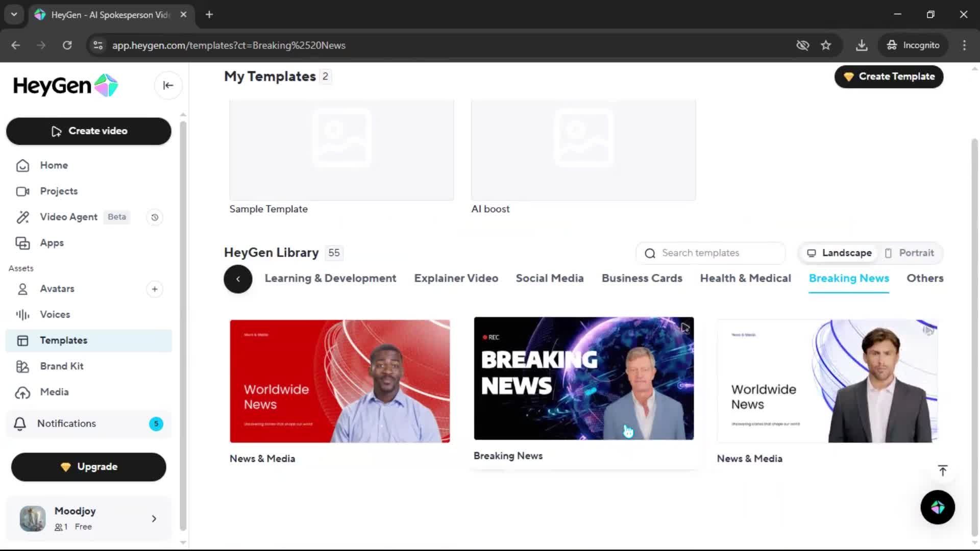Open HeyGen assistant floating button
The image size is (980, 551).
(x=937, y=507)
